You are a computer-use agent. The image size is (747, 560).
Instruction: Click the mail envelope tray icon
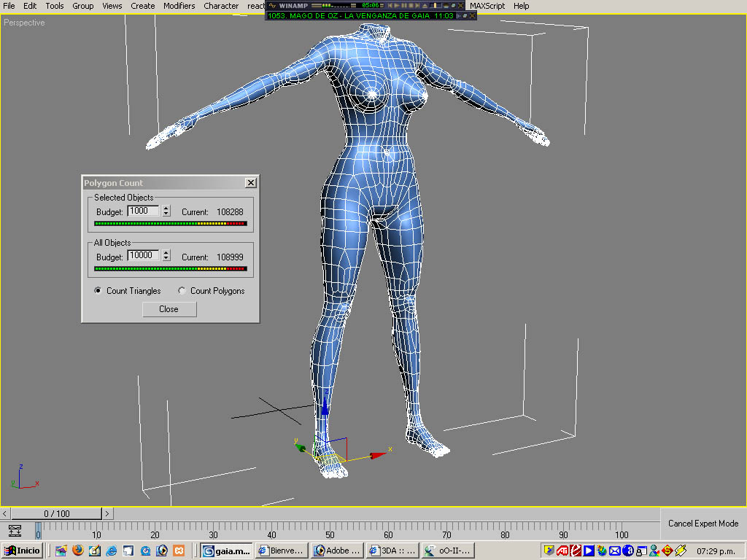614,551
